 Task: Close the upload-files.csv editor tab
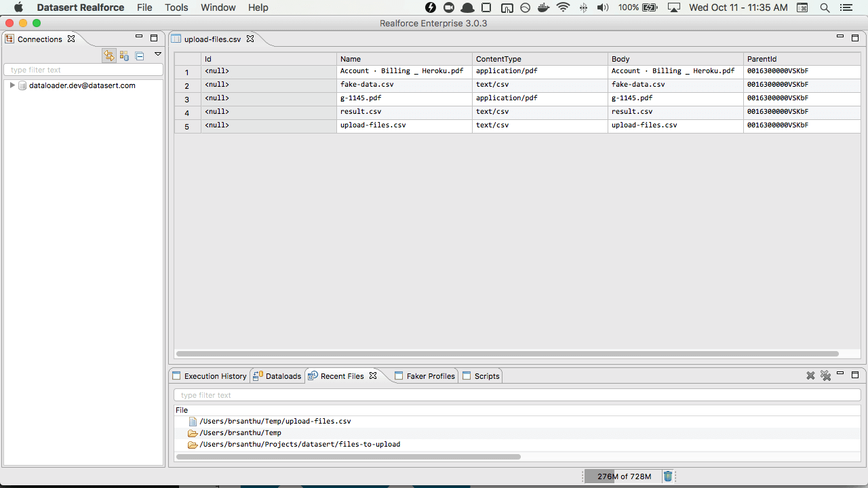[250, 39]
